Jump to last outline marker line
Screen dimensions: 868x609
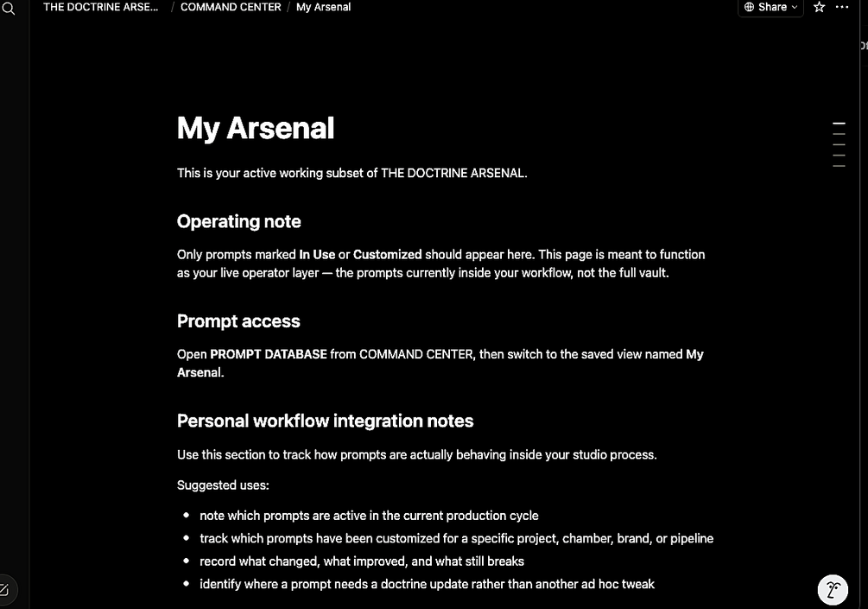pyautogui.click(x=839, y=166)
